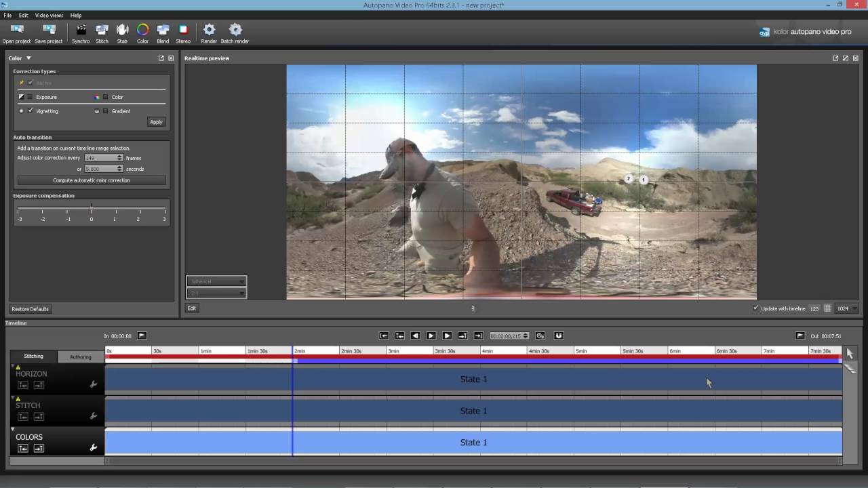This screenshot has width=868, height=488.
Task: Click the 5min mark on timeline ruler
Action: (581, 351)
